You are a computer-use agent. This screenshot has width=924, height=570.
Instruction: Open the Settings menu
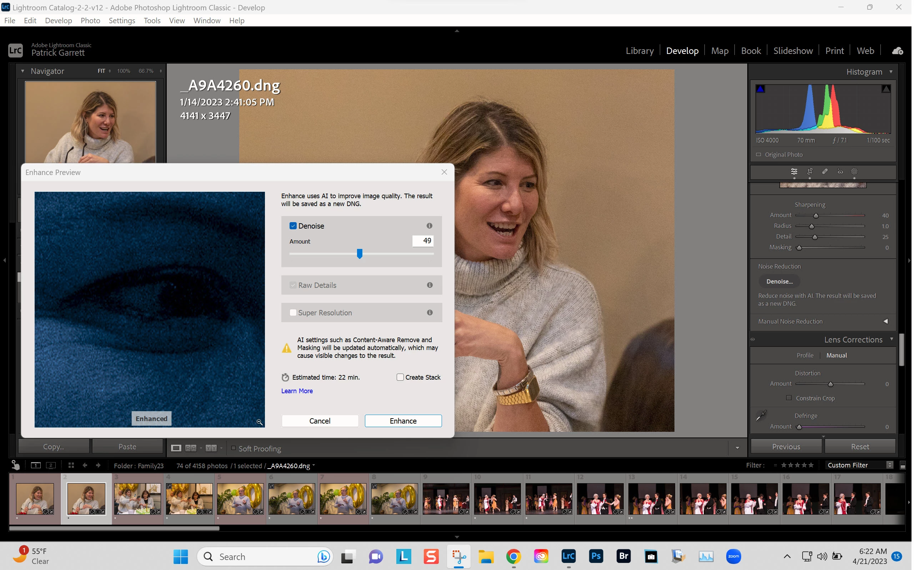[122, 21]
